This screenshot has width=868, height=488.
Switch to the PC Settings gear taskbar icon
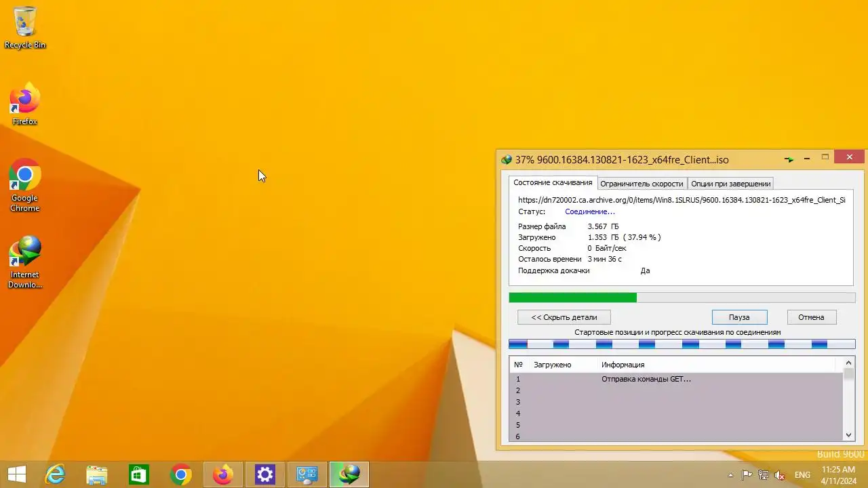(265, 475)
